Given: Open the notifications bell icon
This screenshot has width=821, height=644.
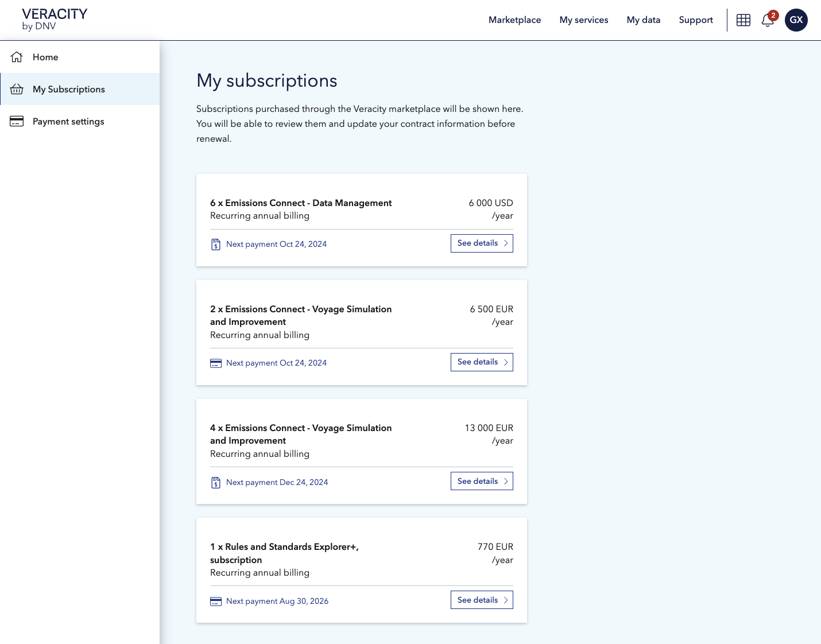Looking at the screenshot, I should click(768, 20).
